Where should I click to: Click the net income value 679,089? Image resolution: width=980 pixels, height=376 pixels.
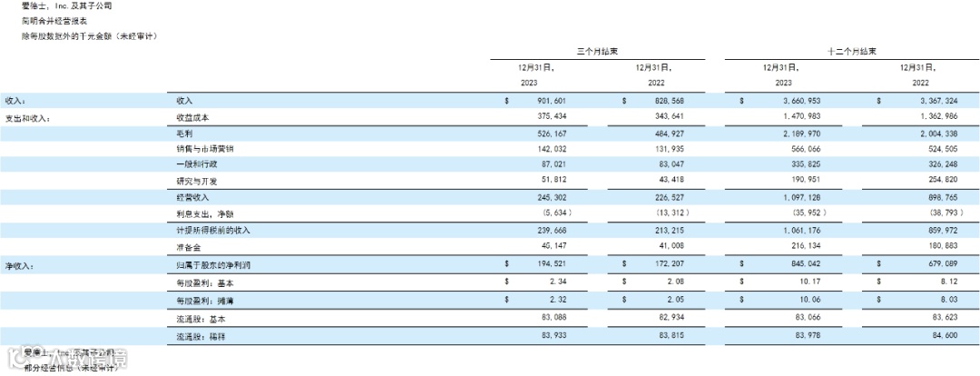(943, 264)
